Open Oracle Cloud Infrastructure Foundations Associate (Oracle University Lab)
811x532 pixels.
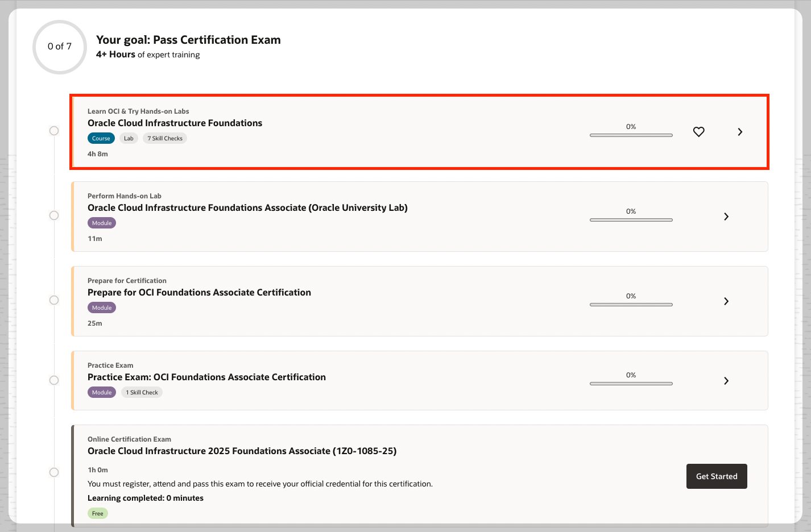247,208
